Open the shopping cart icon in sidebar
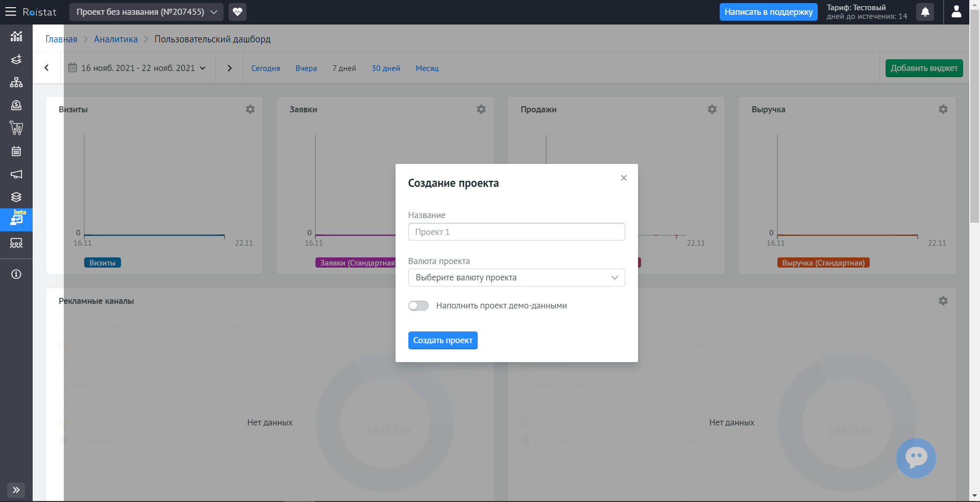The width and height of the screenshot is (980, 502). pos(16,128)
